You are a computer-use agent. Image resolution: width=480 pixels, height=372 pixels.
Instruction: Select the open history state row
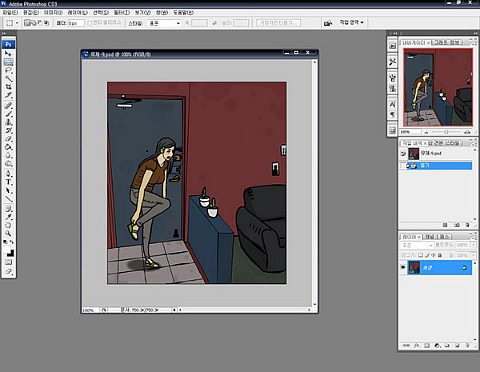(439, 166)
